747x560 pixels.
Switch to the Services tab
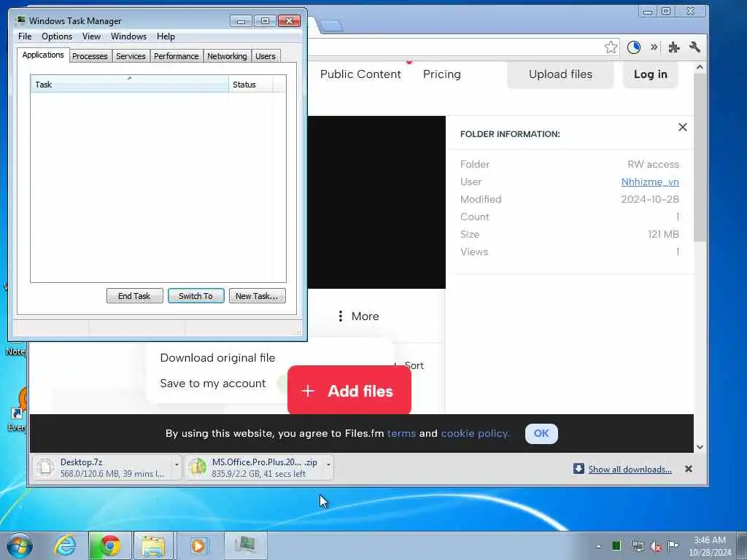coord(131,56)
